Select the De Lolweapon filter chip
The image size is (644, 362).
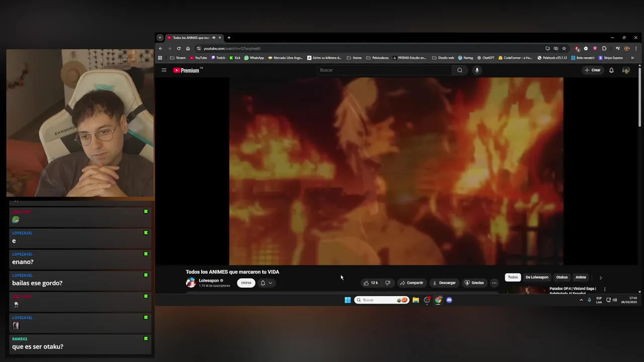click(x=537, y=278)
